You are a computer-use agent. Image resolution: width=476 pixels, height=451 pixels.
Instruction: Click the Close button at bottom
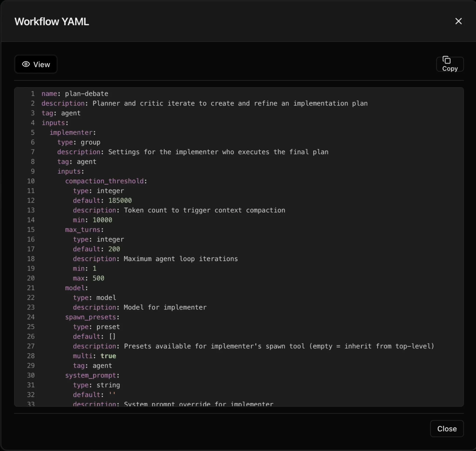(447, 429)
